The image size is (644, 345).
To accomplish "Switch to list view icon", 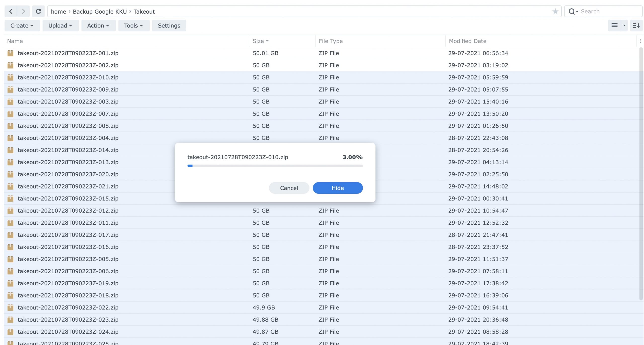I will [x=614, y=25].
